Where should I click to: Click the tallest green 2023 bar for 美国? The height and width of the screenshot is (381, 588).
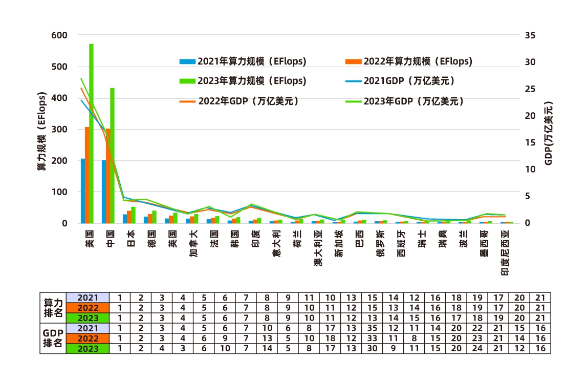point(92,133)
